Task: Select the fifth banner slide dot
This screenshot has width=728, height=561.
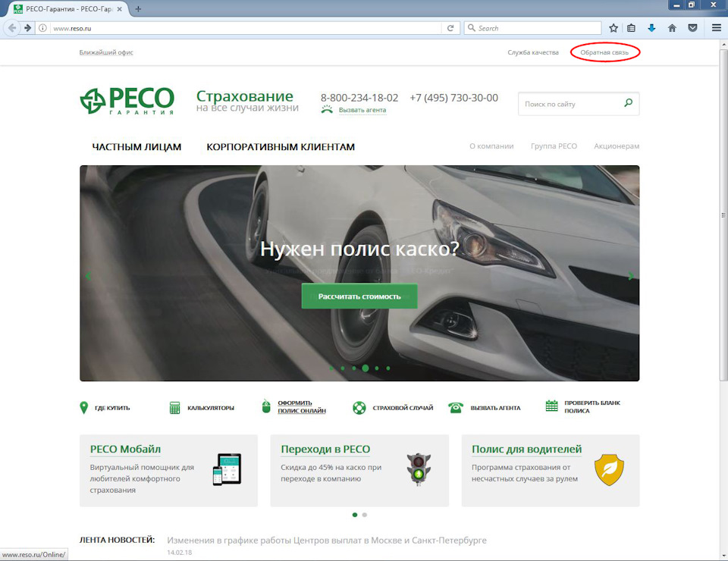Action: (x=377, y=368)
